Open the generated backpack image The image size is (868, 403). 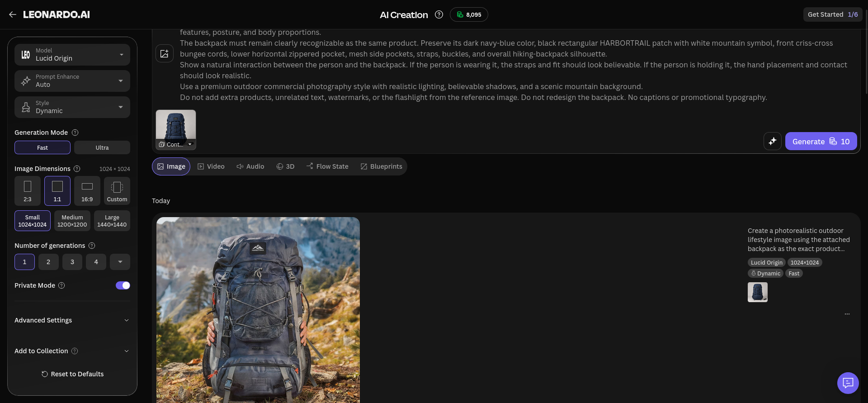click(258, 310)
